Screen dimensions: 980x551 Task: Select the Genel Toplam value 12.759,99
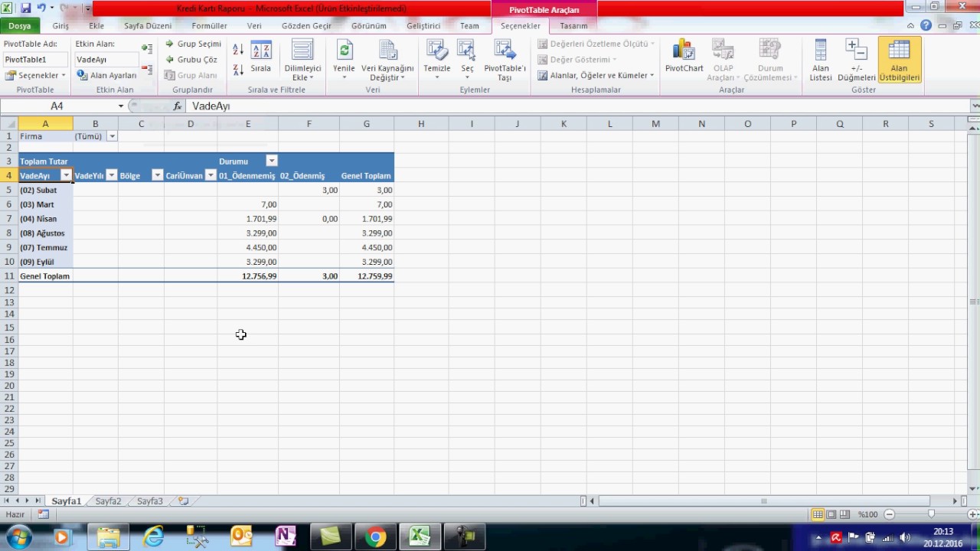click(x=367, y=276)
